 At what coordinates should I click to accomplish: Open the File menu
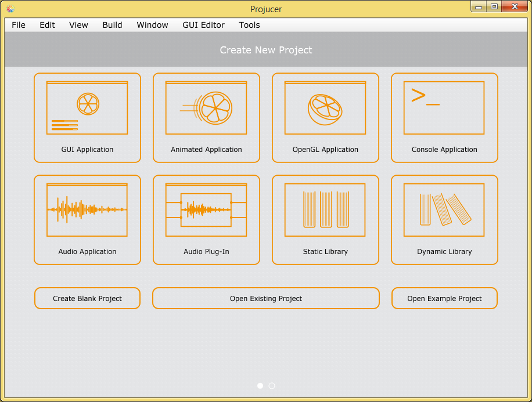point(19,25)
